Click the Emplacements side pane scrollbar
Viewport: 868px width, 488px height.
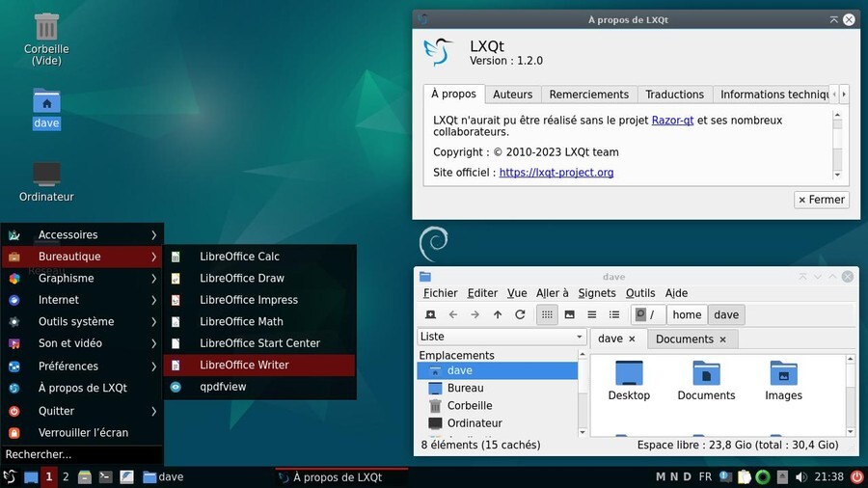(582, 393)
